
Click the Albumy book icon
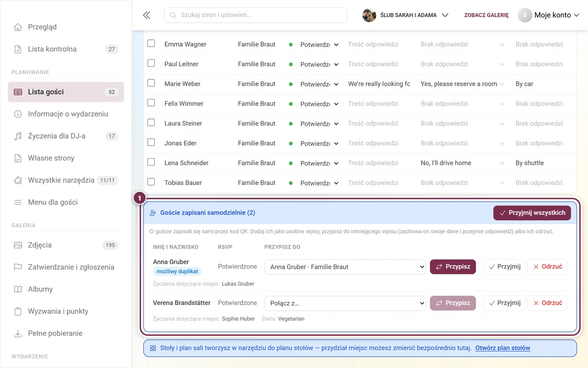18,289
